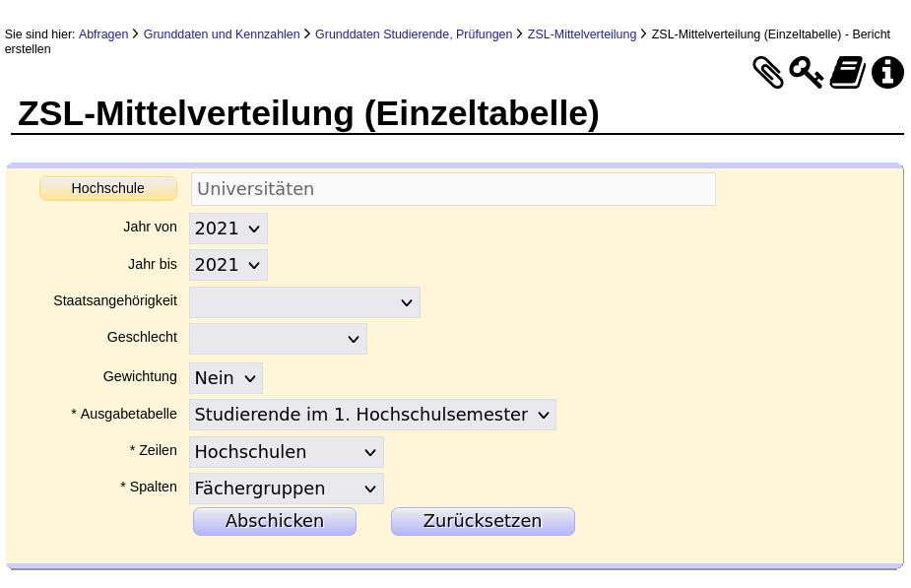
Task: Open the Jahr von dropdown
Action: (x=228, y=229)
